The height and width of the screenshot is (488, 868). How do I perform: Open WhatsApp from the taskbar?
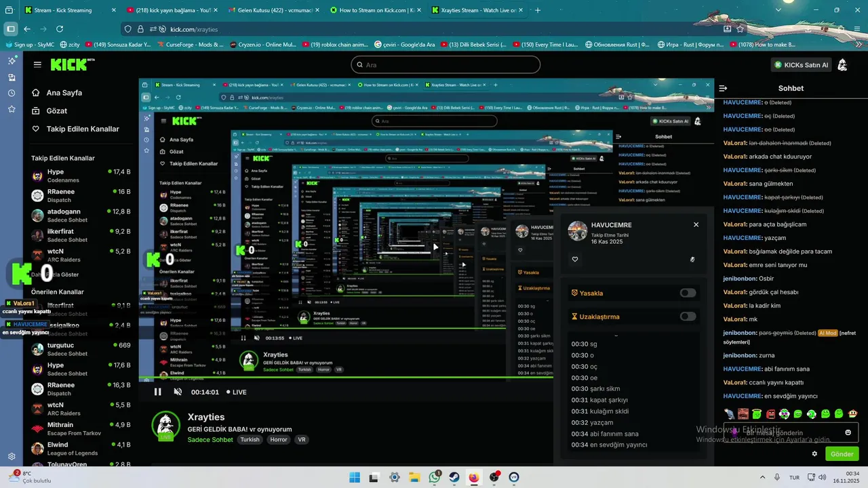[x=435, y=477]
